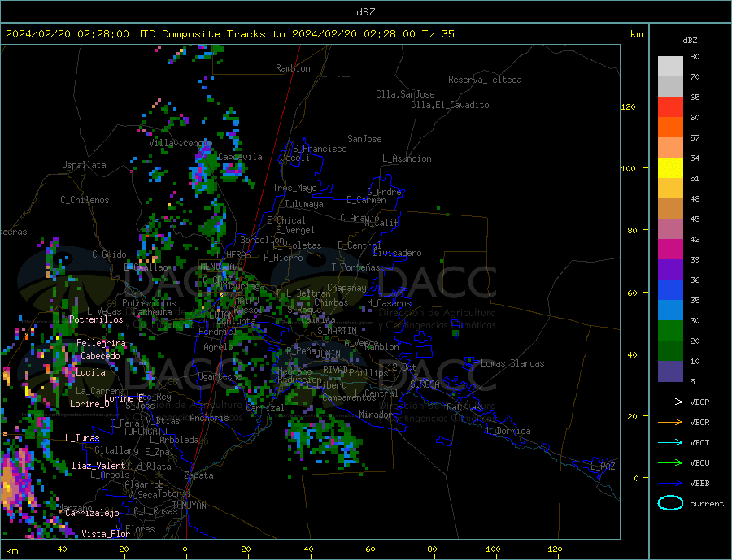
Task: Click the orange VBCR arrow in legend
Action: 670,423
